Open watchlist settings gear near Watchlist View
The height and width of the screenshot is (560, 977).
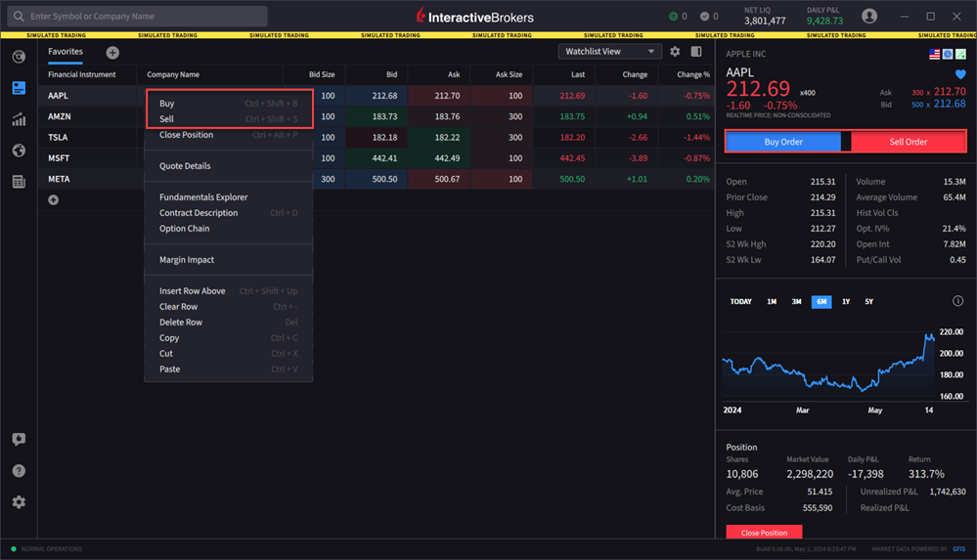[x=675, y=51]
